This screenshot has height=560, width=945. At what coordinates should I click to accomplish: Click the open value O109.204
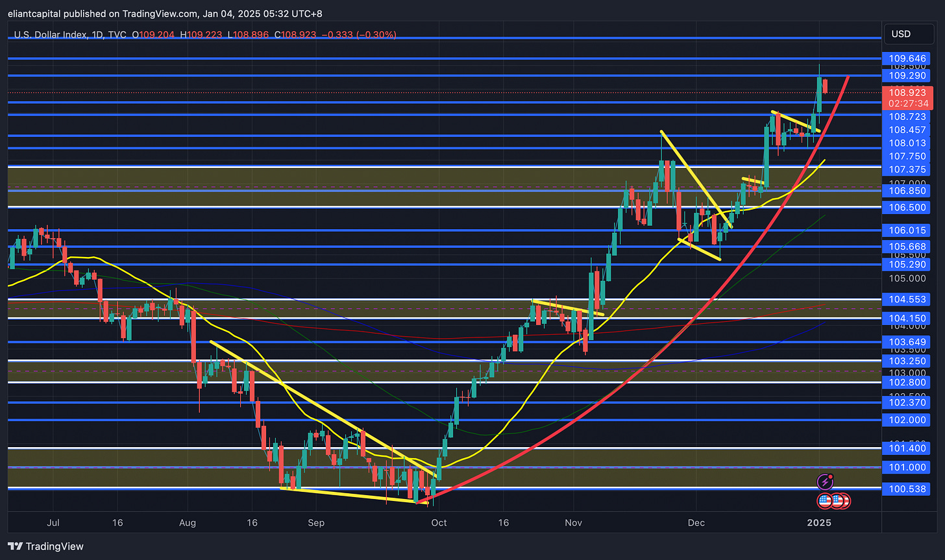click(x=153, y=34)
